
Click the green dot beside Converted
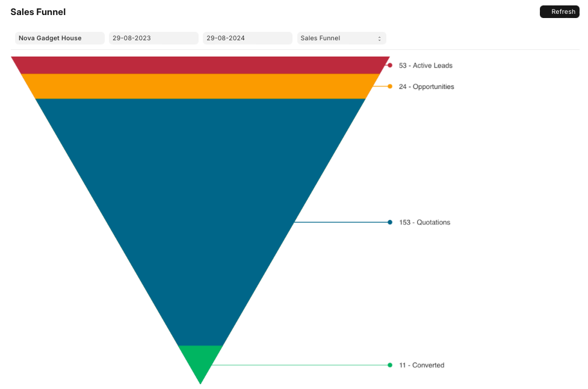(390, 365)
